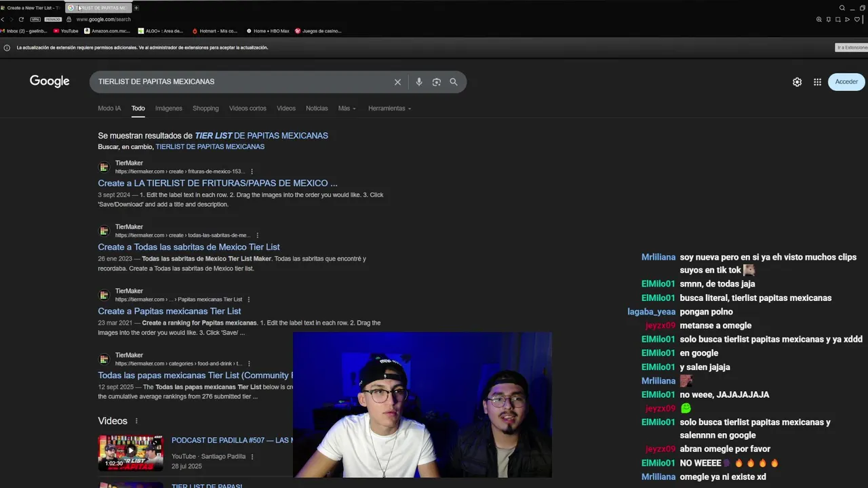868x488 pixels.
Task: Open the Videos section options menu
Action: click(x=136, y=421)
